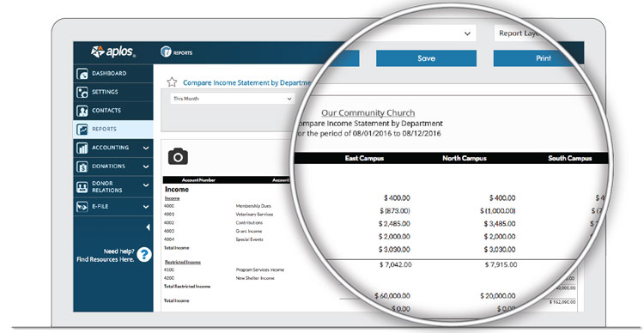Go to Contacts in the sidebar

tap(113, 111)
